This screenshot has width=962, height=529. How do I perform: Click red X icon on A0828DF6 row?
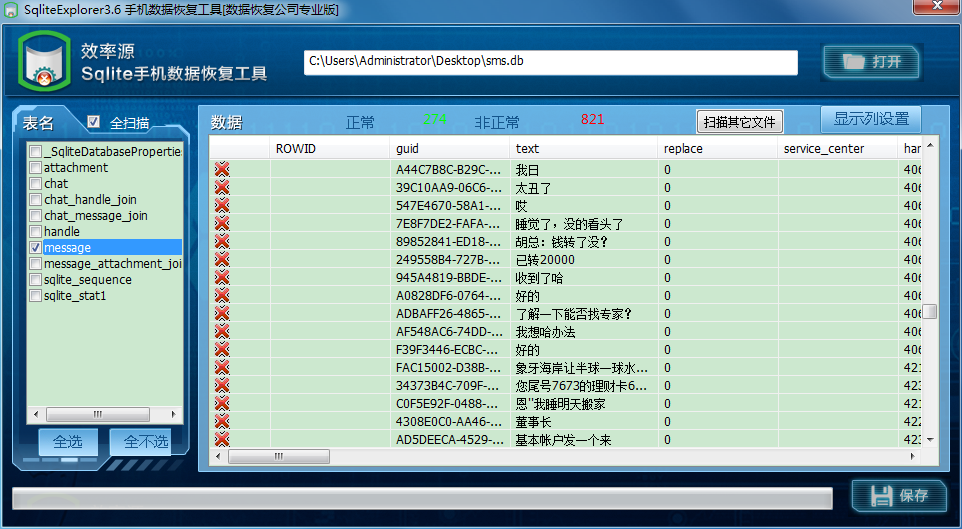[x=221, y=296]
